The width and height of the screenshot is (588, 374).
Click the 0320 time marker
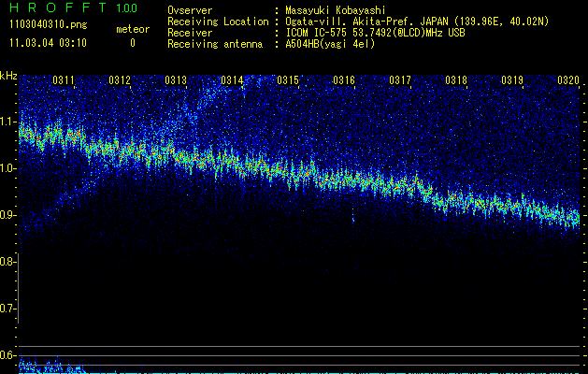click(x=568, y=80)
